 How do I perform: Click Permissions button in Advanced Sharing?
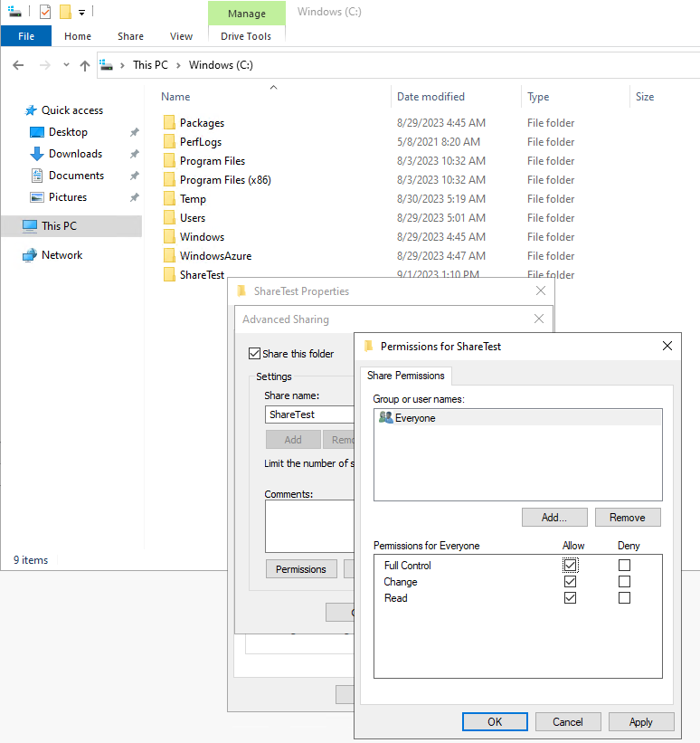[x=301, y=569]
